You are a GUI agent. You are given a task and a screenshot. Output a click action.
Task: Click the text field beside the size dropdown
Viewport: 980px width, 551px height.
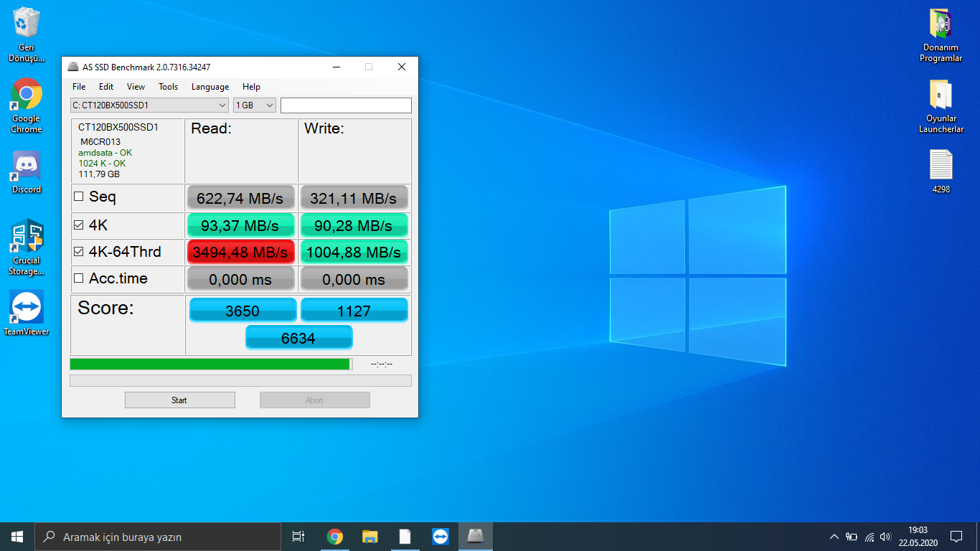click(346, 105)
